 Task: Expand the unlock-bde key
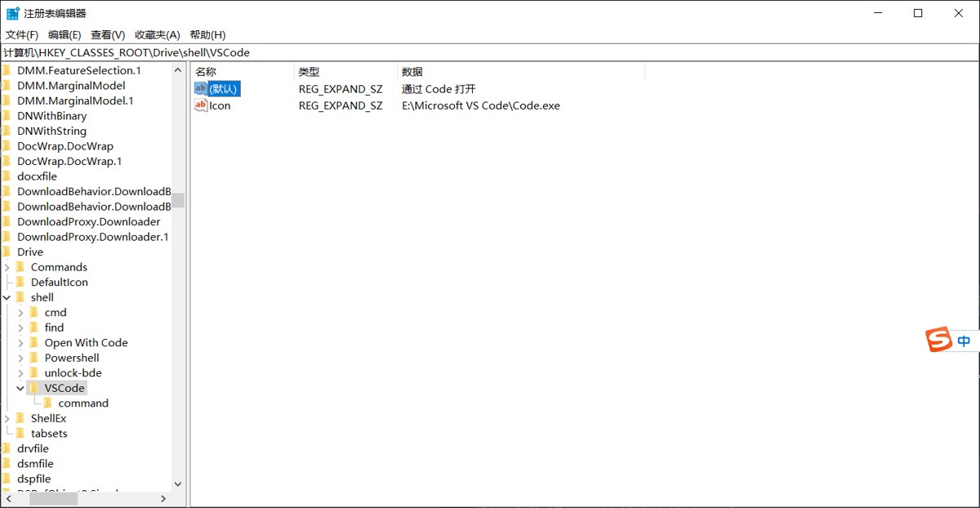point(21,373)
